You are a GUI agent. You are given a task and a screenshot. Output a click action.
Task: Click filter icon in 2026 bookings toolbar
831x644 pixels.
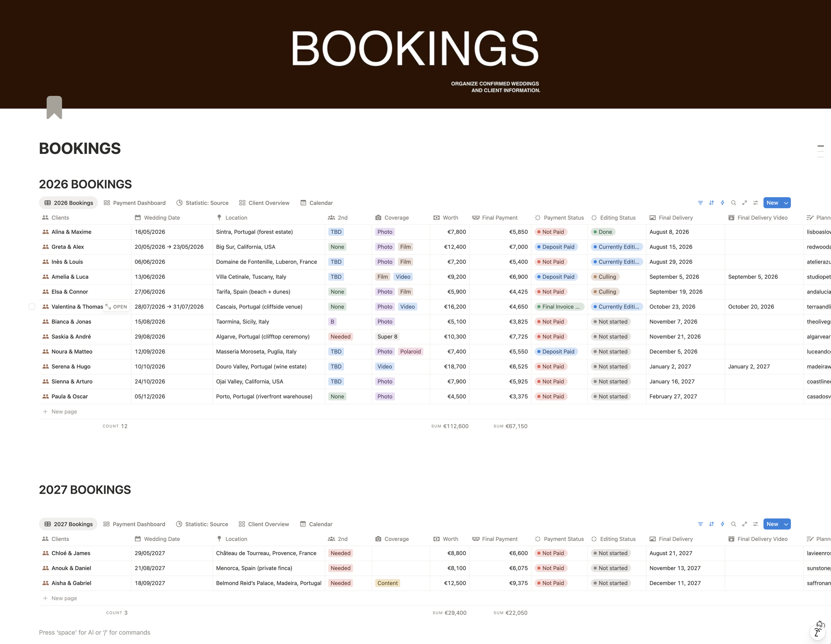(x=700, y=203)
